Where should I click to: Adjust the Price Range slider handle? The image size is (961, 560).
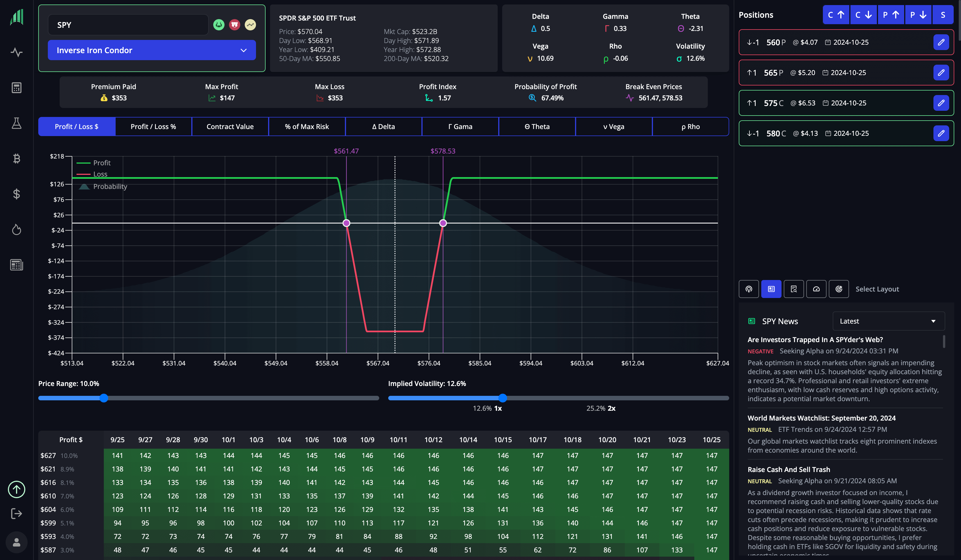point(104,398)
